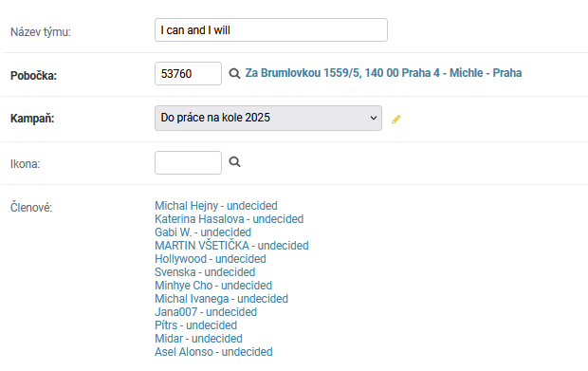Open member link Midar
This screenshot has height=371, width=588.
pos(198,339)
